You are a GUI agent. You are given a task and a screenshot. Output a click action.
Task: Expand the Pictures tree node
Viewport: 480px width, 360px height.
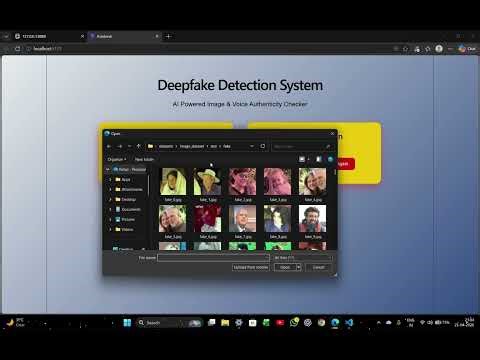click(110, 219)
